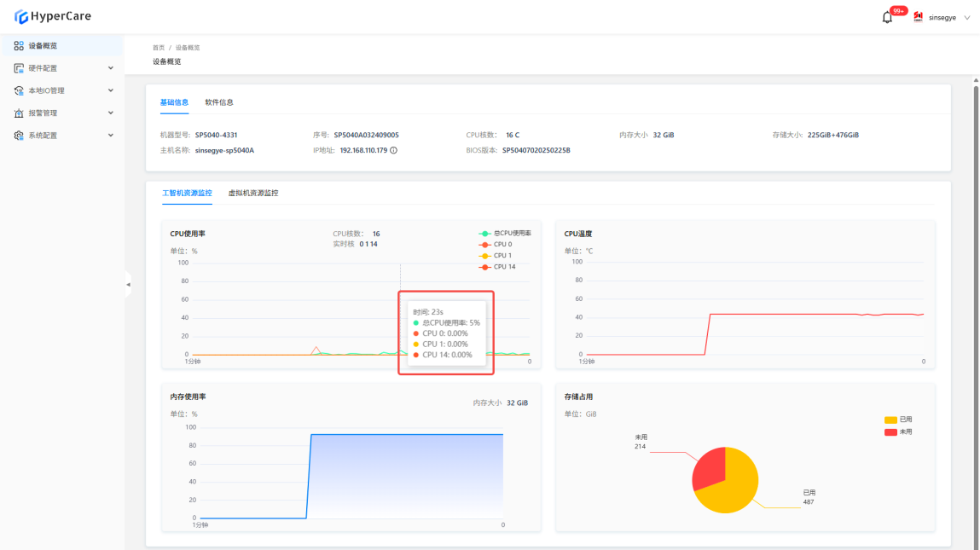
Task: Click the device overview sidebar icon
Action: (19, 46)
